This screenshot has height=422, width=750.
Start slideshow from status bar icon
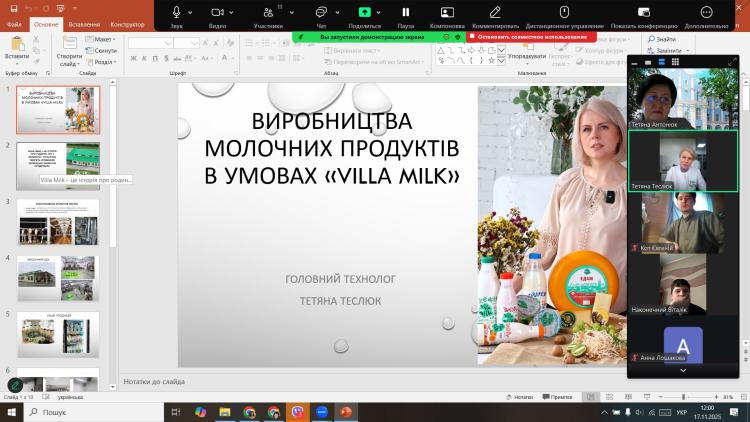coord(647,397)
